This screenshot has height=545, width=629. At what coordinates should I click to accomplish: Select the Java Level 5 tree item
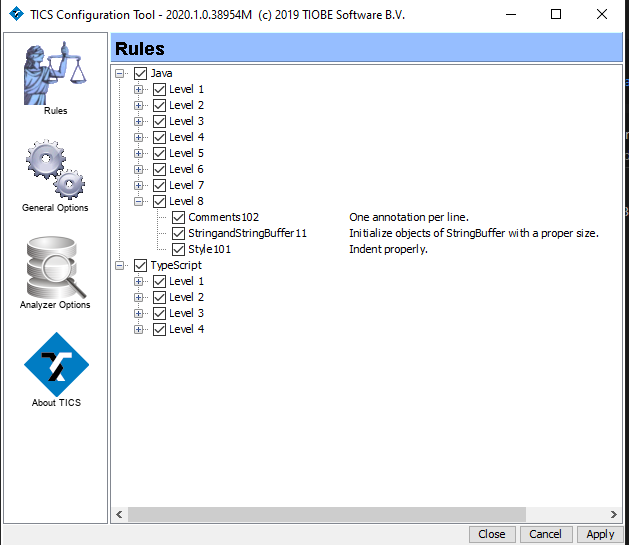click(186, 153)
